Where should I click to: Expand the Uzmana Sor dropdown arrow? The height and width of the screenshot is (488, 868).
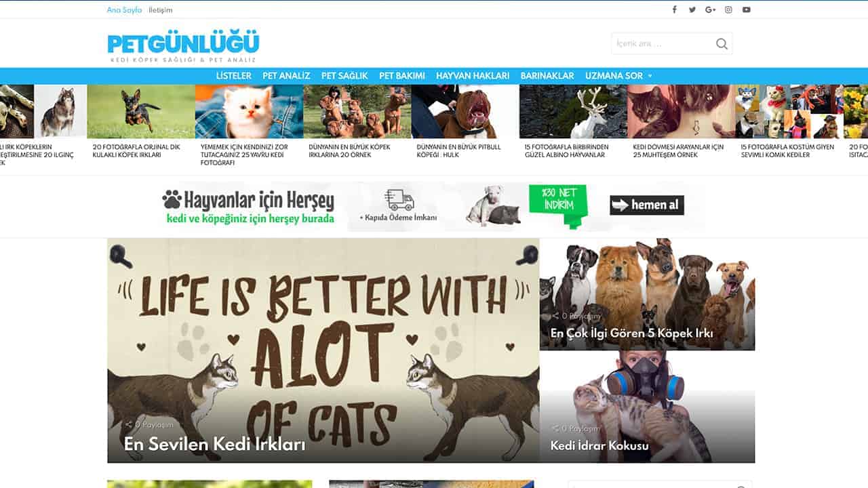(x=650, y=76)
